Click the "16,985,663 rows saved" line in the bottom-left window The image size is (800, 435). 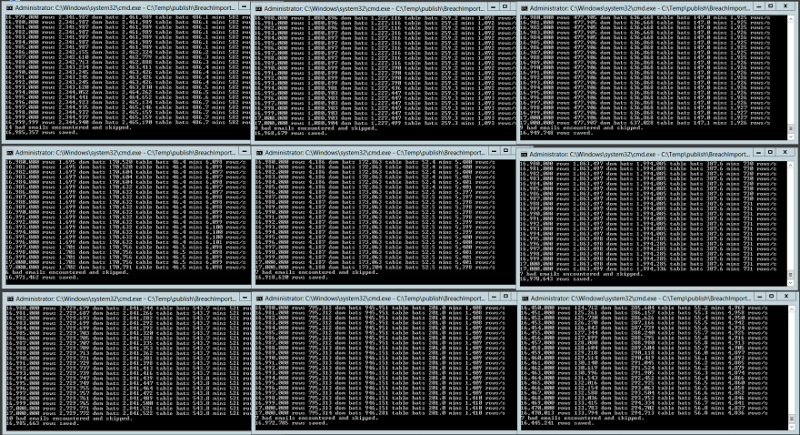click(42, 423)
